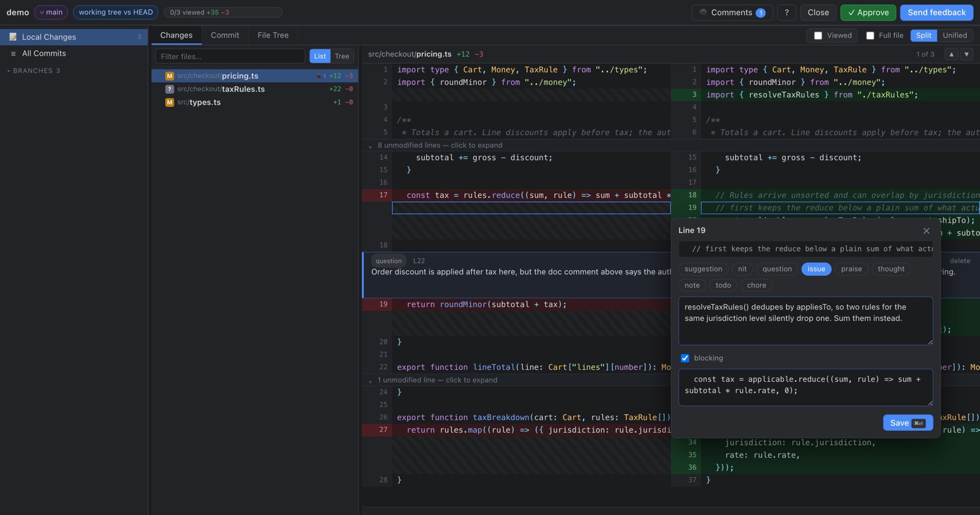Switch to Unified diff view

coord(955,36)
